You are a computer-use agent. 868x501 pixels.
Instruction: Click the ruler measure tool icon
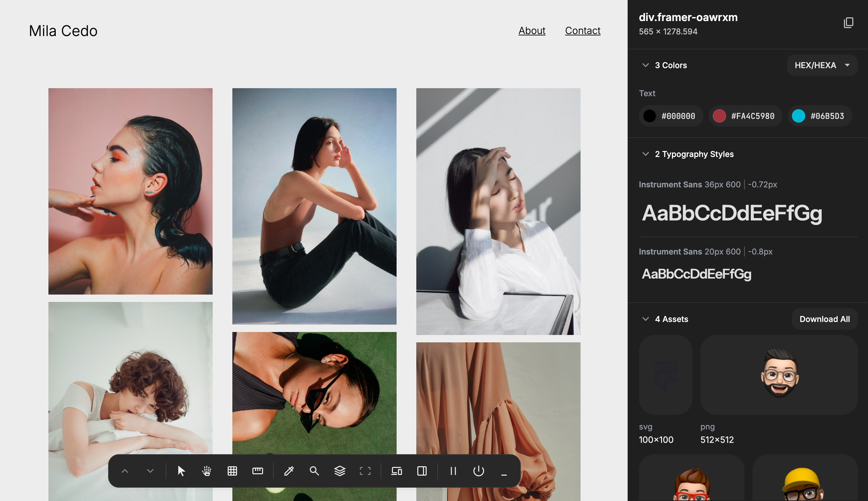(x=258, y=471)
